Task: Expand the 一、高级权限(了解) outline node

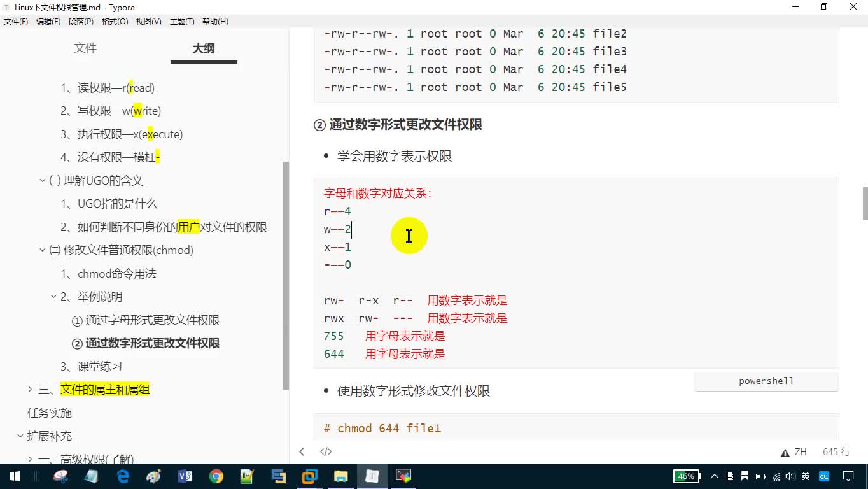Action: point(30,458)
